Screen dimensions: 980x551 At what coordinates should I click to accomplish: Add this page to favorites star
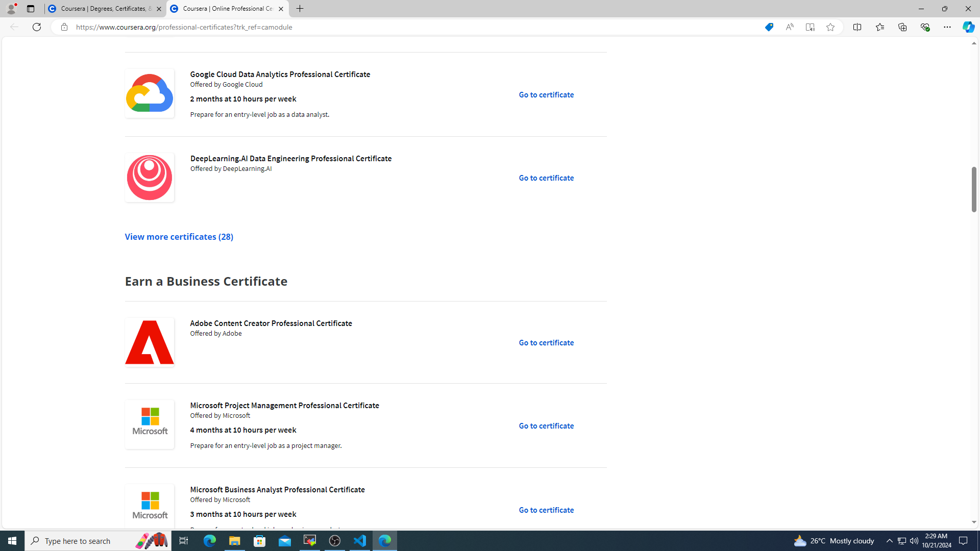click(830, 27)
